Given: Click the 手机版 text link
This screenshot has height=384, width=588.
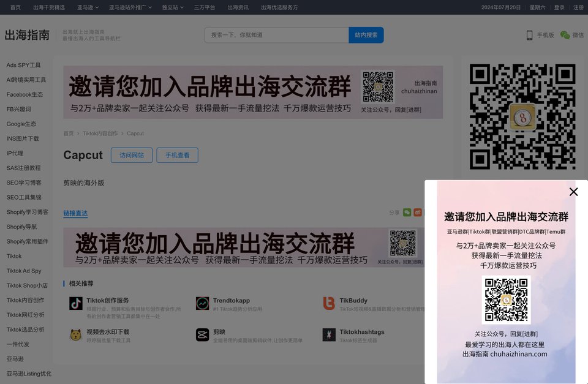Looking at the screenshot, I should (x=545, y=35).
